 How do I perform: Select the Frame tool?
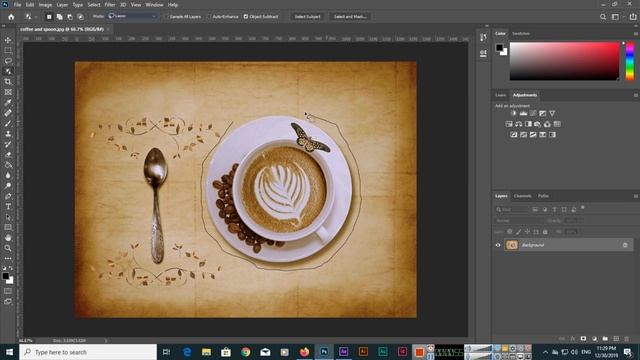pyautogui.click(x=8, y=92)
